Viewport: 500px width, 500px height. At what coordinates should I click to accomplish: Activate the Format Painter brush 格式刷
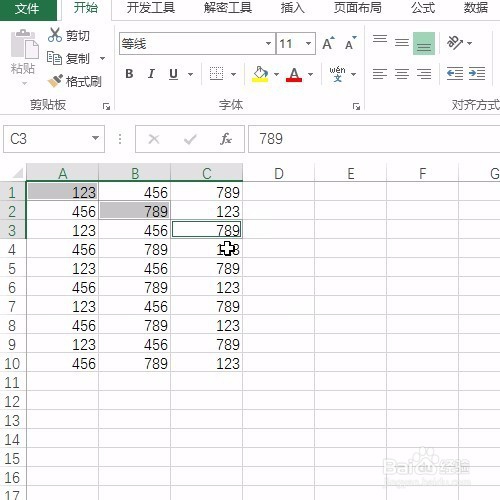pos(74,81)
